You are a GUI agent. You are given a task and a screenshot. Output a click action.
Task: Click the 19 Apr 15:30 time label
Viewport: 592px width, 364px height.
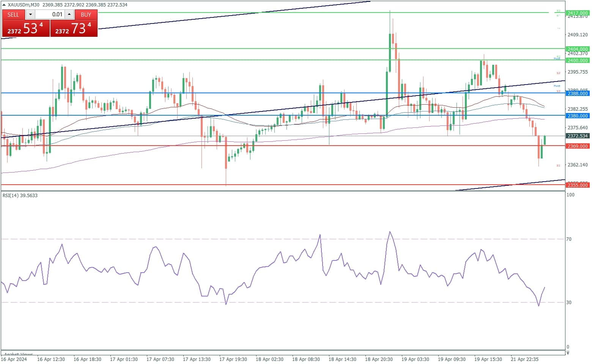488,359
